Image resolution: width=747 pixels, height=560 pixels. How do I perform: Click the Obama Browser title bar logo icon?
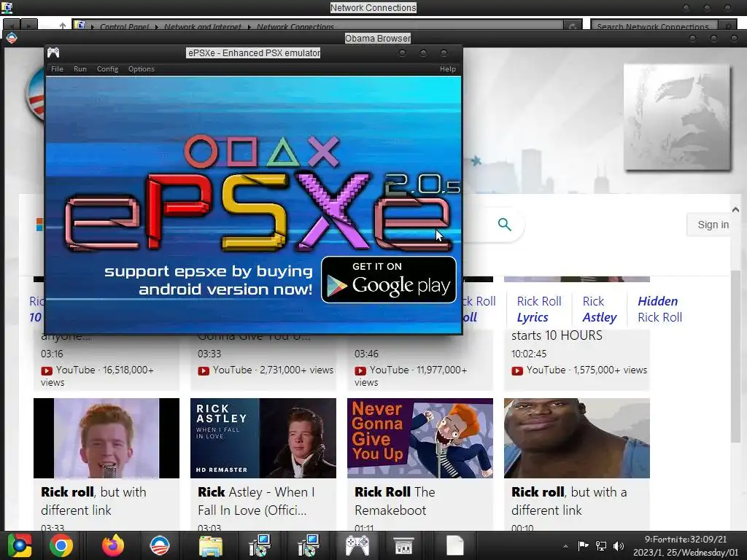point(12,38)
